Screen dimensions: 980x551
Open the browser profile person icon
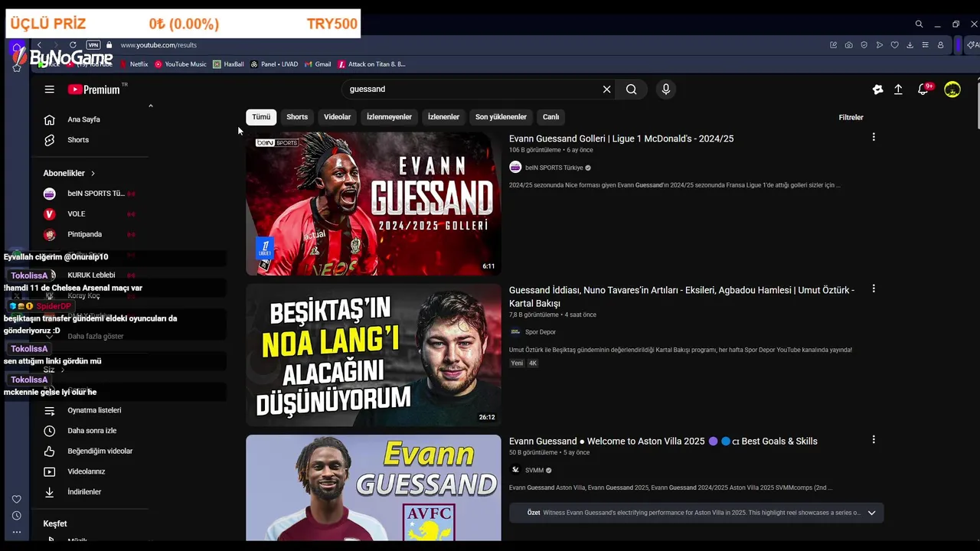940,45
